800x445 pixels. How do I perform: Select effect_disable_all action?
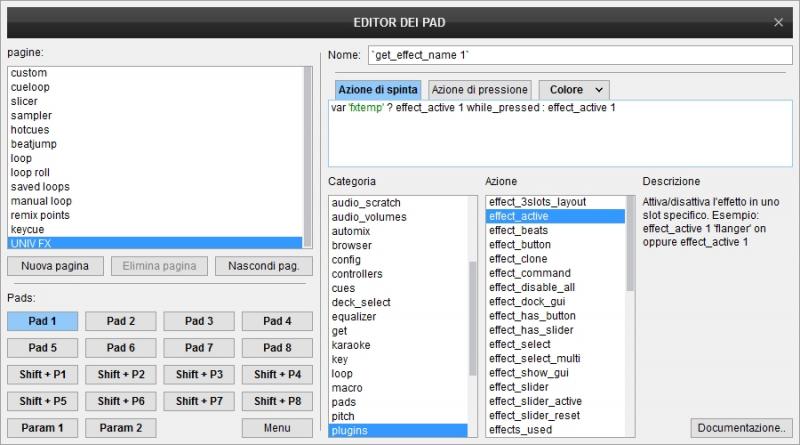pyautogui.click(x=555, y=287)
